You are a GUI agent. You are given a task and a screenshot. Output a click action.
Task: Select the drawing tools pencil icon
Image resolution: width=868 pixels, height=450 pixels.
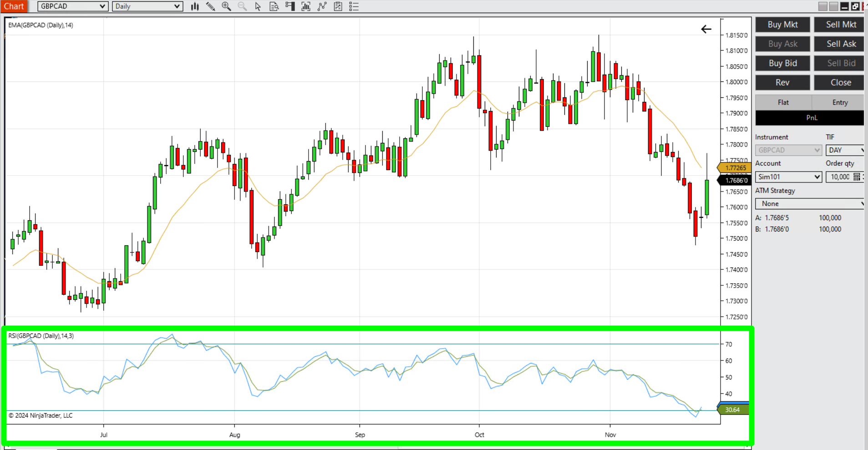(x=210, y=6)
